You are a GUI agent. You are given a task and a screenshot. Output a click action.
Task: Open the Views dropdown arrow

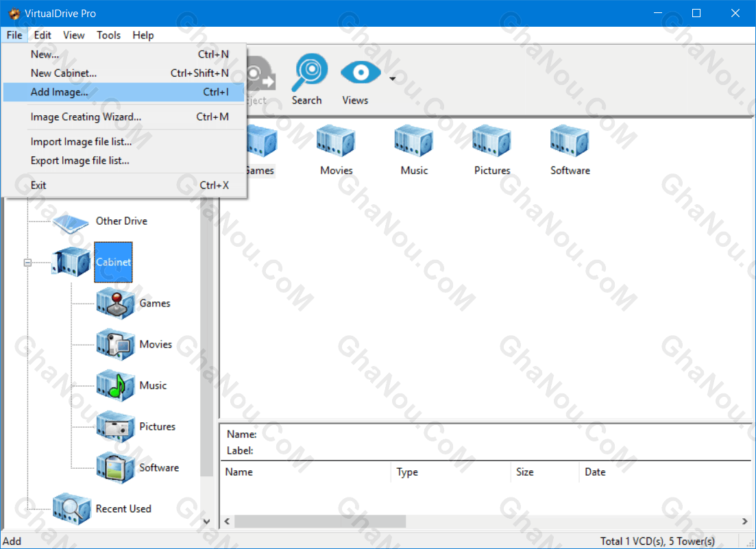pyautogui.click(x=393, y=79)
